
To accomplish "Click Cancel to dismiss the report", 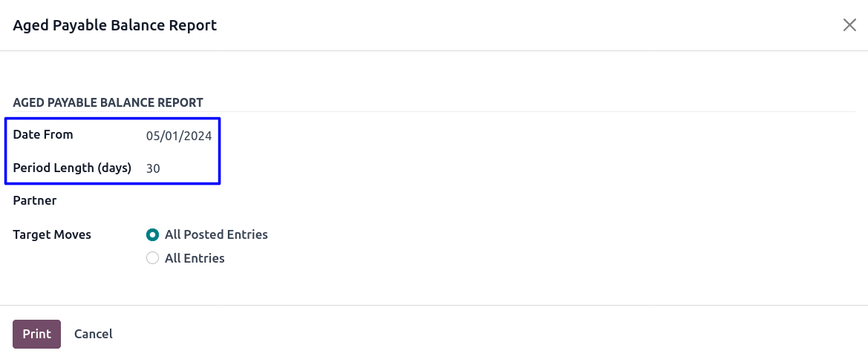I will (x=94, y=334).
